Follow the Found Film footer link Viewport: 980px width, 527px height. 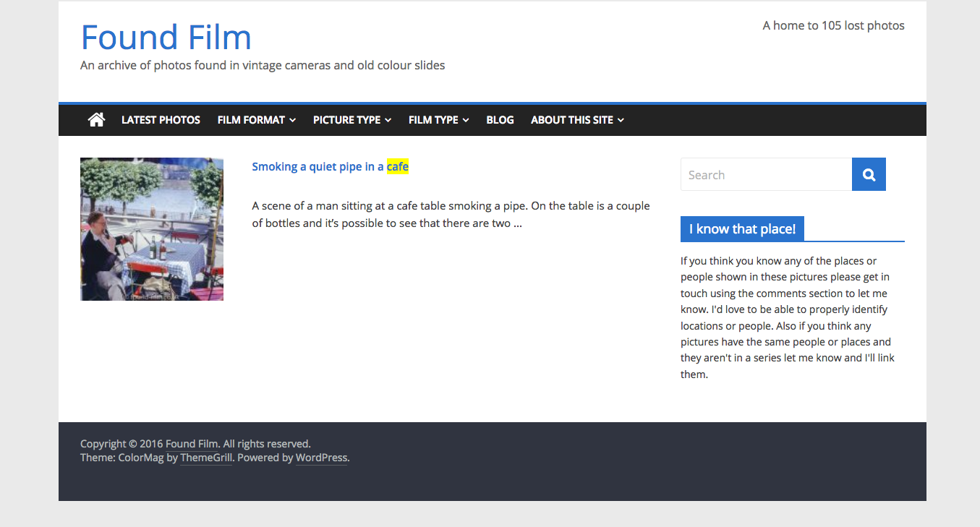tap(192, 444)
